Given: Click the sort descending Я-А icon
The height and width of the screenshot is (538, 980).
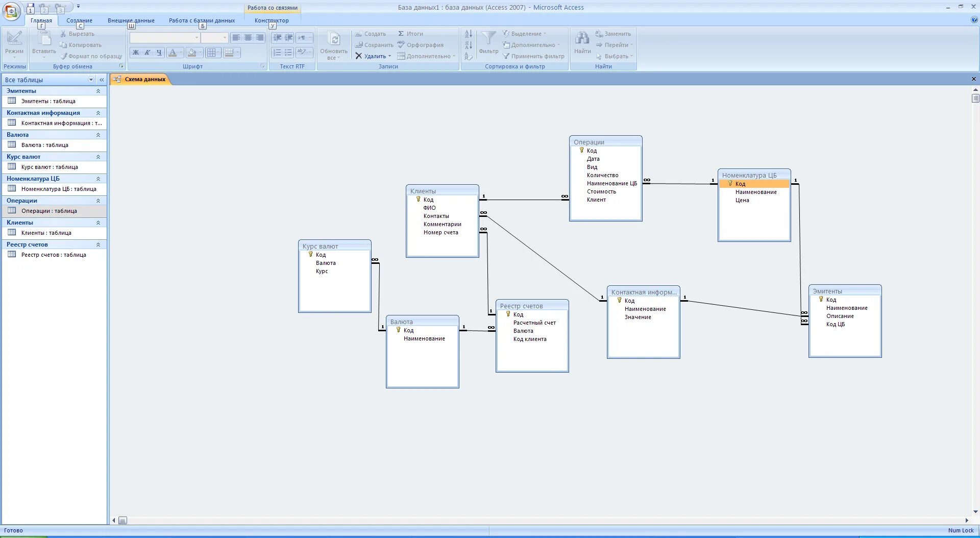Looking at the screenshot, I should [x=469, y=45].
